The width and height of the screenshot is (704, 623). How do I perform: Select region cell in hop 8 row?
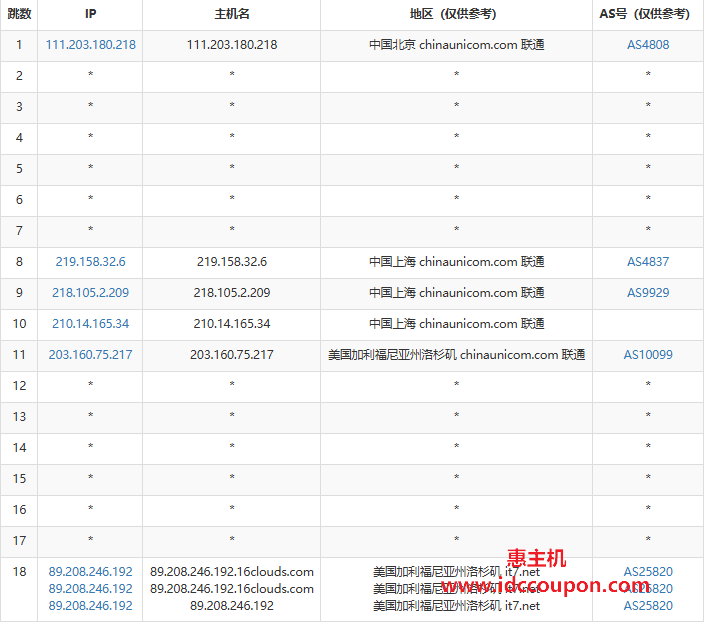coord(457,262)
